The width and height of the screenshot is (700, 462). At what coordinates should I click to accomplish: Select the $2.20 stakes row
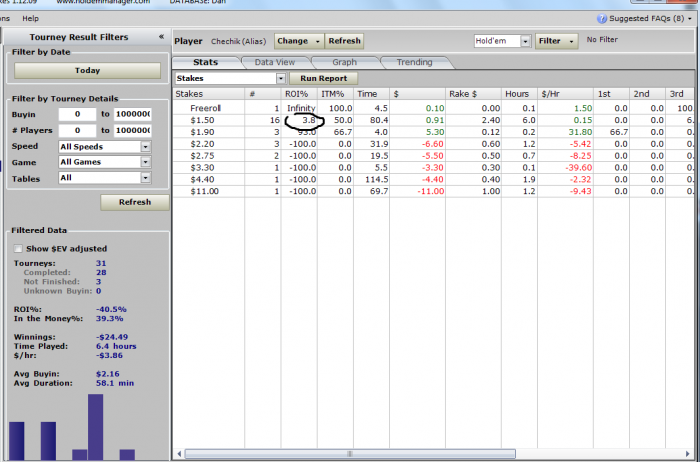433,144
